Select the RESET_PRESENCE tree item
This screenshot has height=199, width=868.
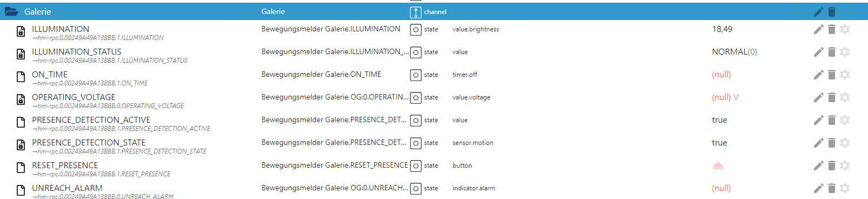tap(65, 165)
